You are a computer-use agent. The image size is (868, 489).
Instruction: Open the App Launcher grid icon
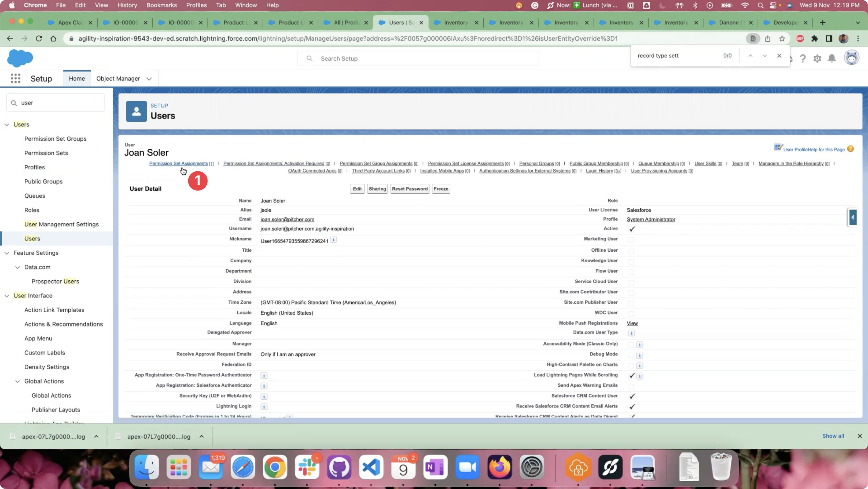(x=15, y=78)
